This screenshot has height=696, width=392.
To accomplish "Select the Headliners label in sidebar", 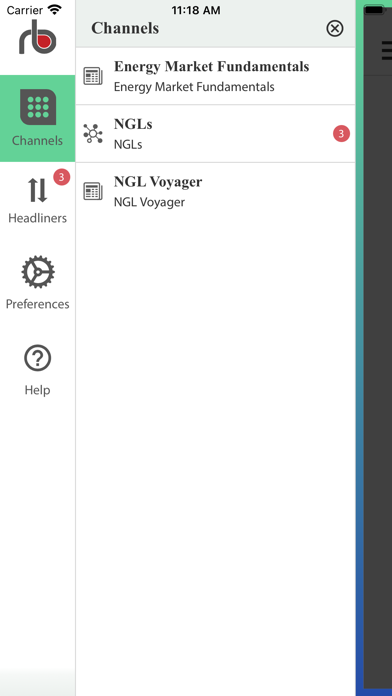I will (37, 218).
